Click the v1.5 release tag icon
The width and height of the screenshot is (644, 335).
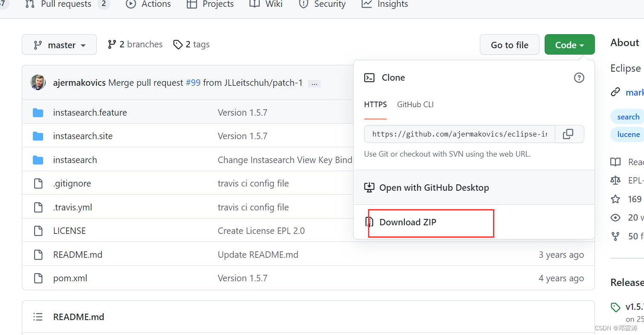(x=615, y=307)
